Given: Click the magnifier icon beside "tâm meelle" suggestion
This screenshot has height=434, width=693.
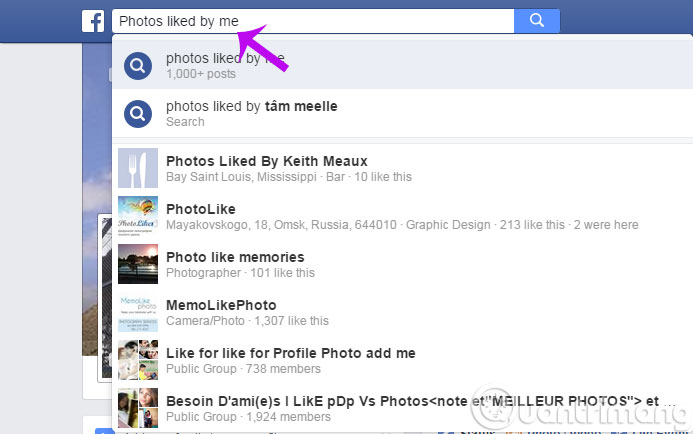Looking at the screenshot, I should [x=137, y=113].
